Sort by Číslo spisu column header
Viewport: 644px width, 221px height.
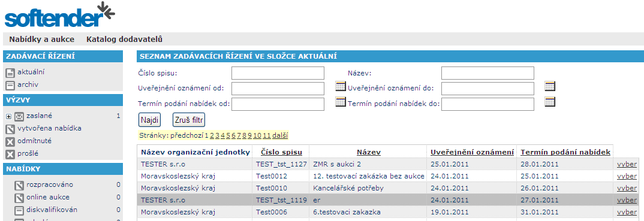click(281, 152)
